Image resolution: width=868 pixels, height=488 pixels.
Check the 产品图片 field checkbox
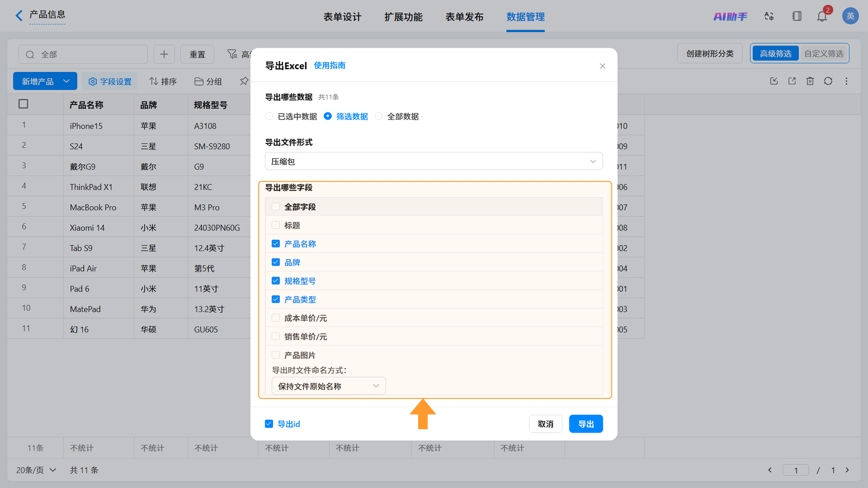pyautogui.click(x=276, y=355)
